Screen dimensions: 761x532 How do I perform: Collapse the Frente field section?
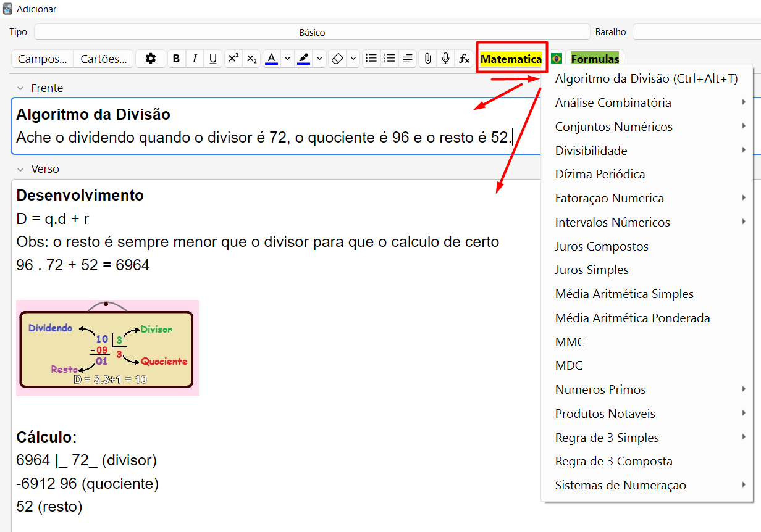pyautogui.click(x=20, y=88)
